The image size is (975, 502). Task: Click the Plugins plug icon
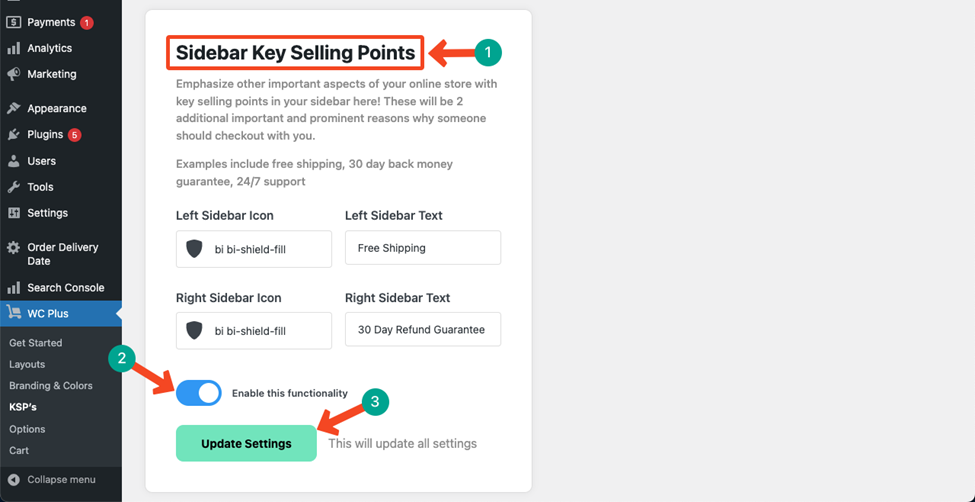(x=14, y=135)
